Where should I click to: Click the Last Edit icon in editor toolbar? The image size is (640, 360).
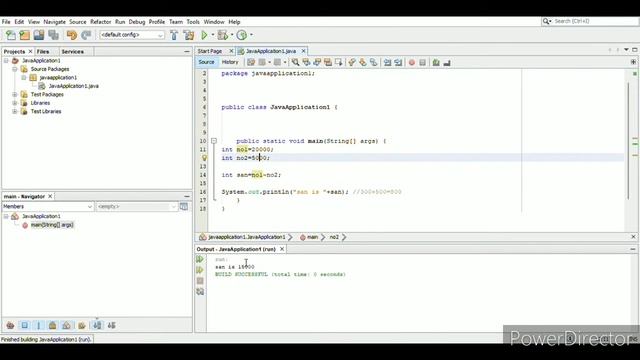251,62
